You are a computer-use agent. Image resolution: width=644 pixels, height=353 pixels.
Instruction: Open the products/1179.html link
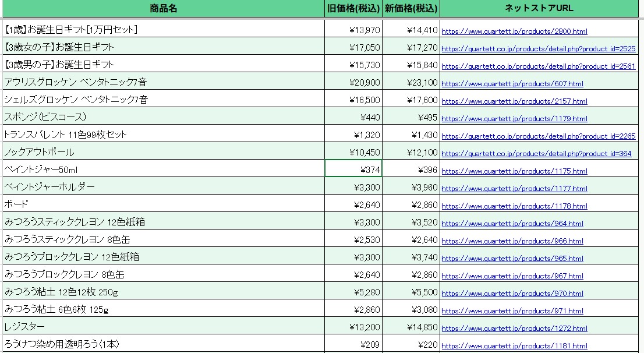514,119
